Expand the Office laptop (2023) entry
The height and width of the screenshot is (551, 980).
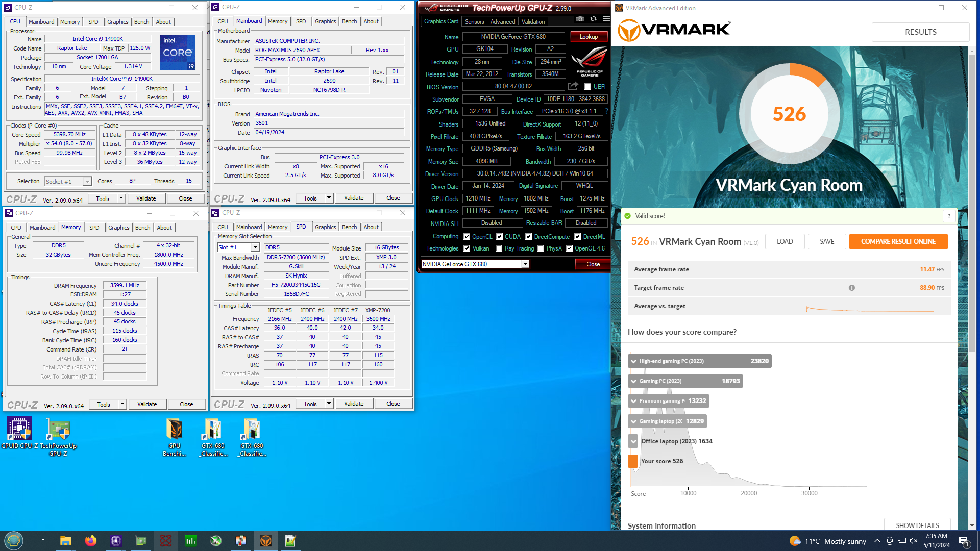[x=633, y=441]
